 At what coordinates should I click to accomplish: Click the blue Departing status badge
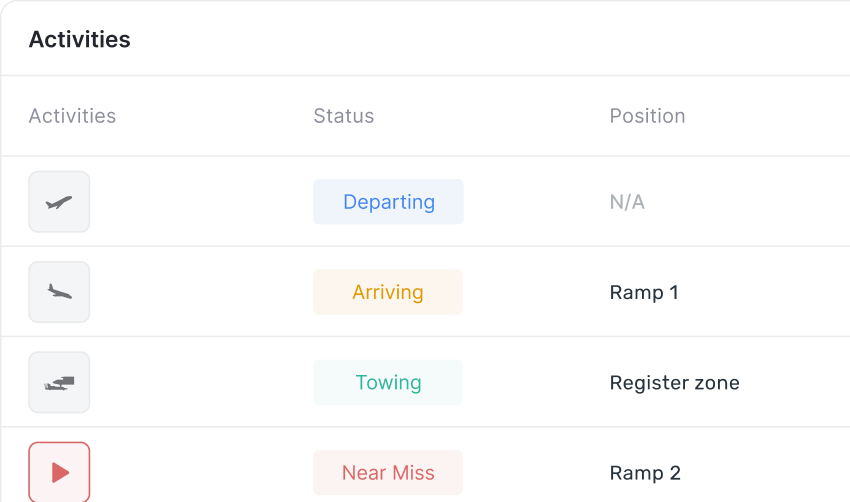388,202
